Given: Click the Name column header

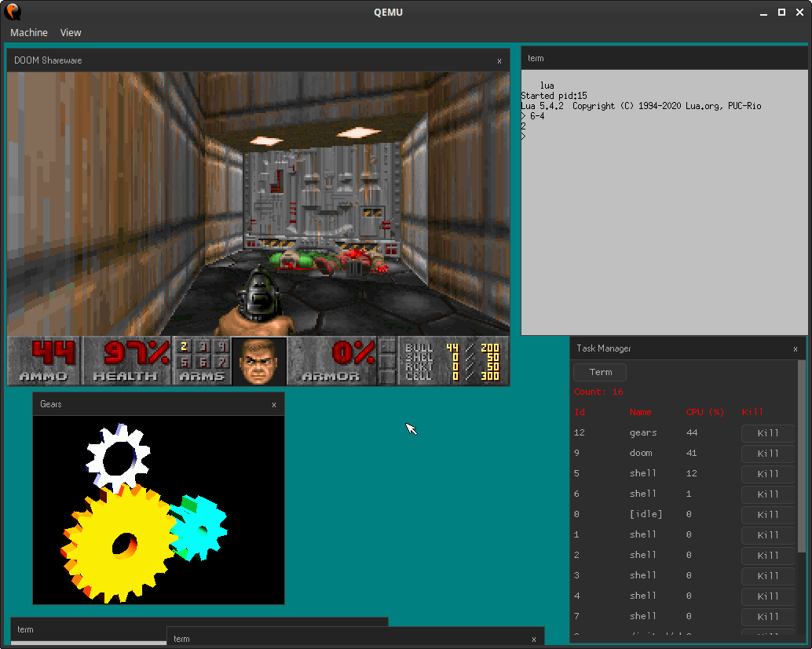Looking at the screenshot, I should 641,412.
